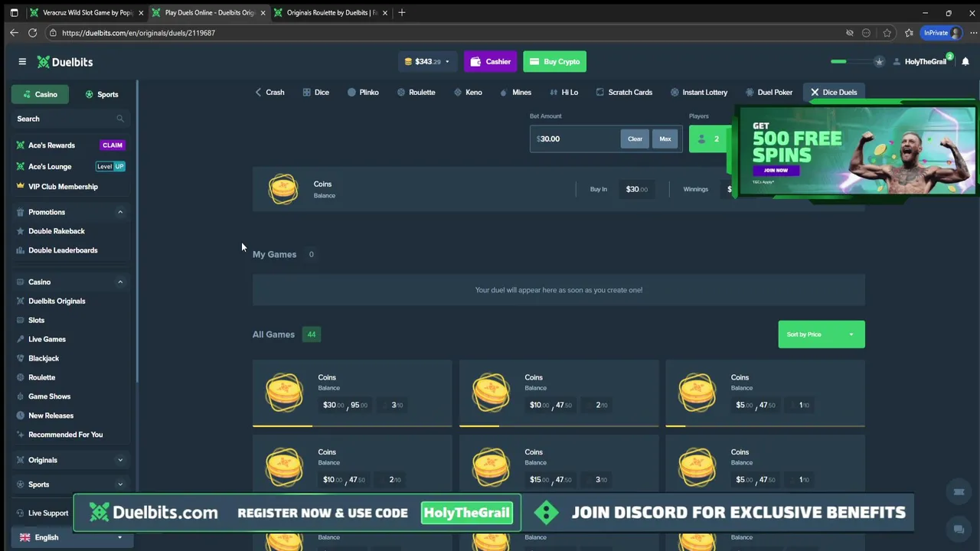Open Blackjack in sidebar
The height and width of the screenshot is (551, 980).
pos(44,358)
